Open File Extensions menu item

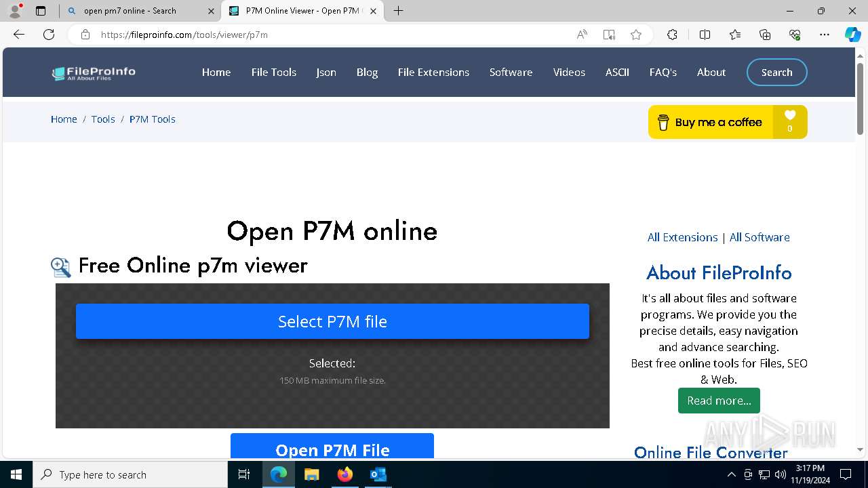click(x=433, y=73)
